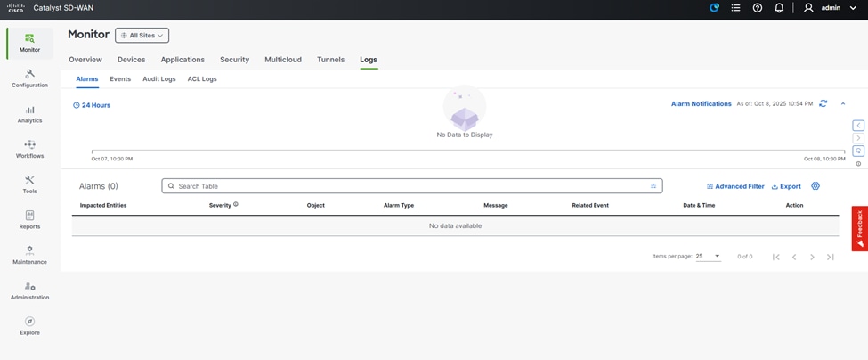Viewport: 868px width, 360px height.
Task: Click the Search Table input field
Action: pos(412,186)
